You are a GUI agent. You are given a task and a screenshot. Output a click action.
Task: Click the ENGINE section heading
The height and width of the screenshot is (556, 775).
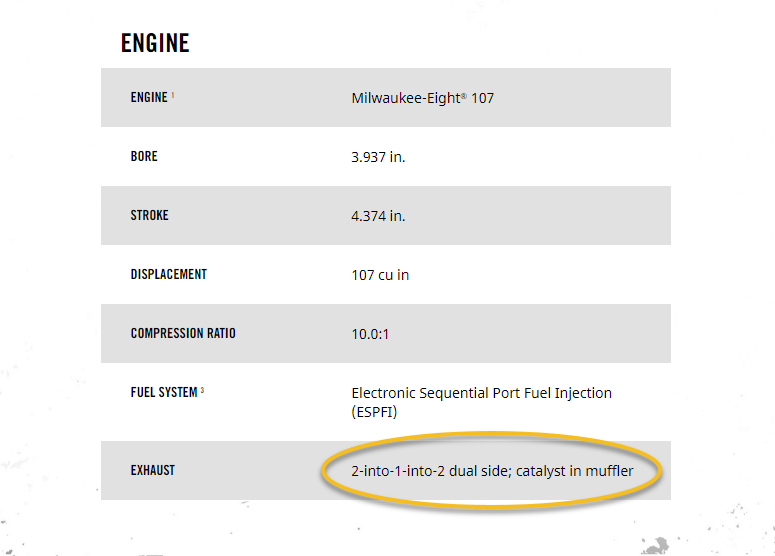click(x=155, y=43)
